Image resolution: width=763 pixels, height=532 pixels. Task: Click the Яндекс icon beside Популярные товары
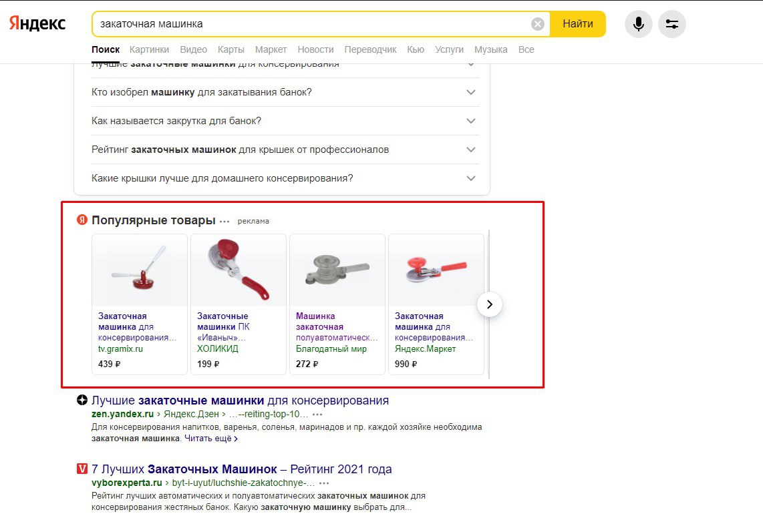pos(82,220)
